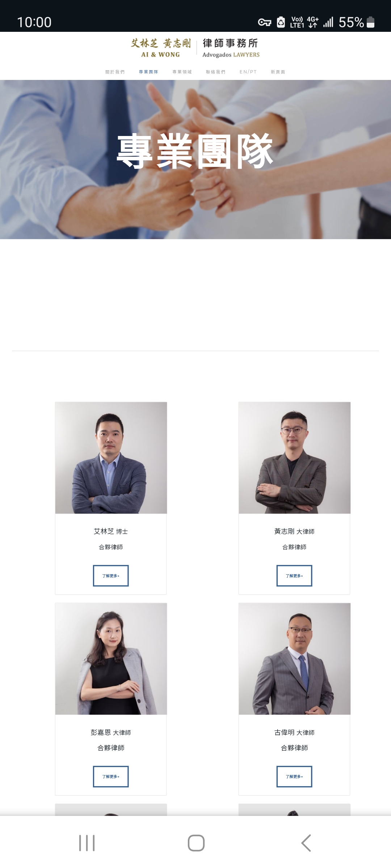Tap the AI & WONG logo
The width and height of the screenshot is (391, 868).
coord(195,48)
